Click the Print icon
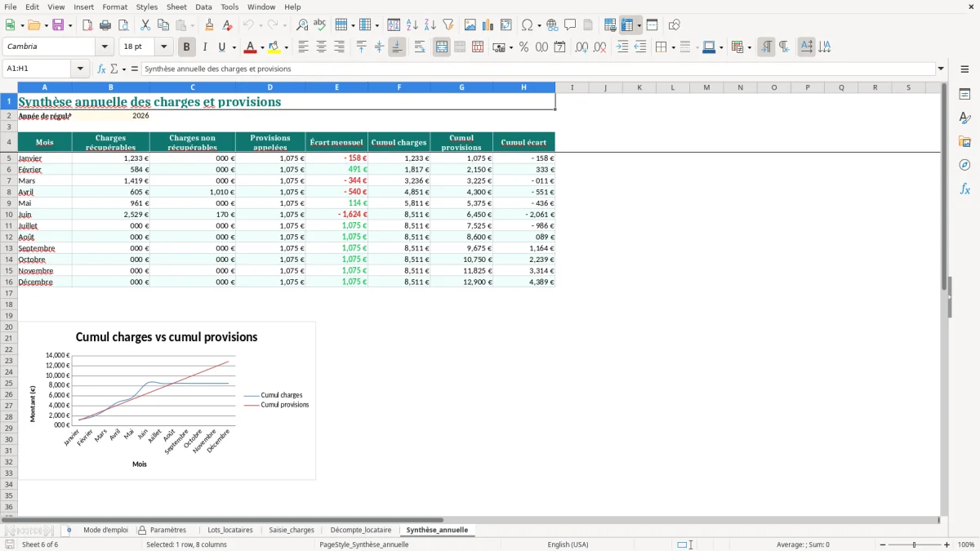The height and width of the screenshot is (551, 980). 105,25
